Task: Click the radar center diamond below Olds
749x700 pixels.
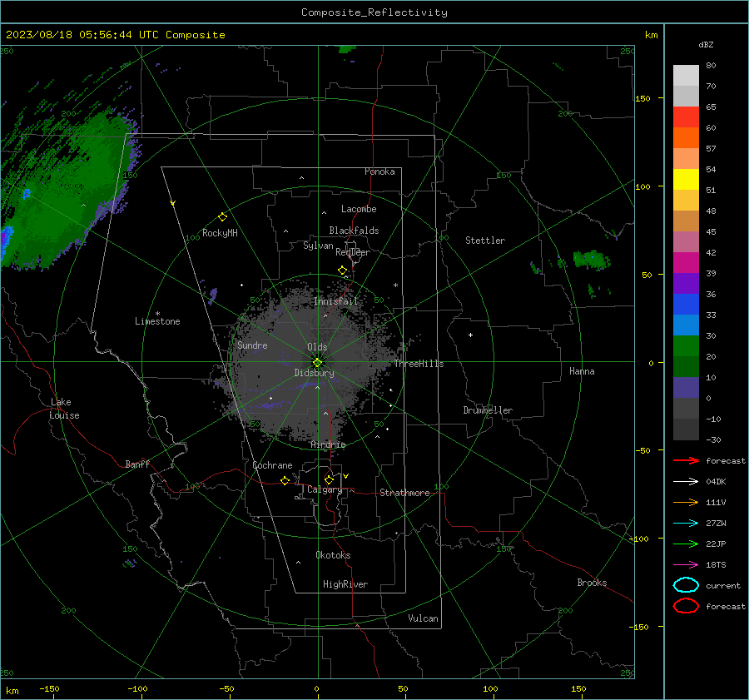Action: point(318,363)
